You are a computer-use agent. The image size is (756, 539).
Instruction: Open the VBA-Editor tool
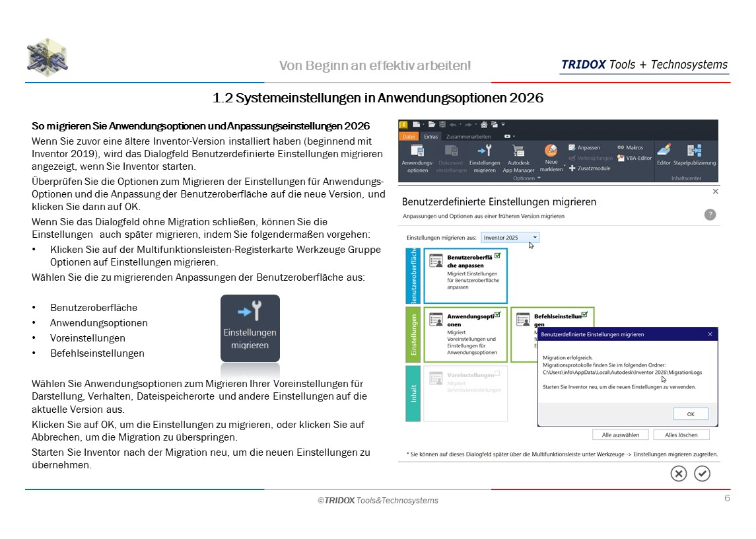(x=635, y=159)
